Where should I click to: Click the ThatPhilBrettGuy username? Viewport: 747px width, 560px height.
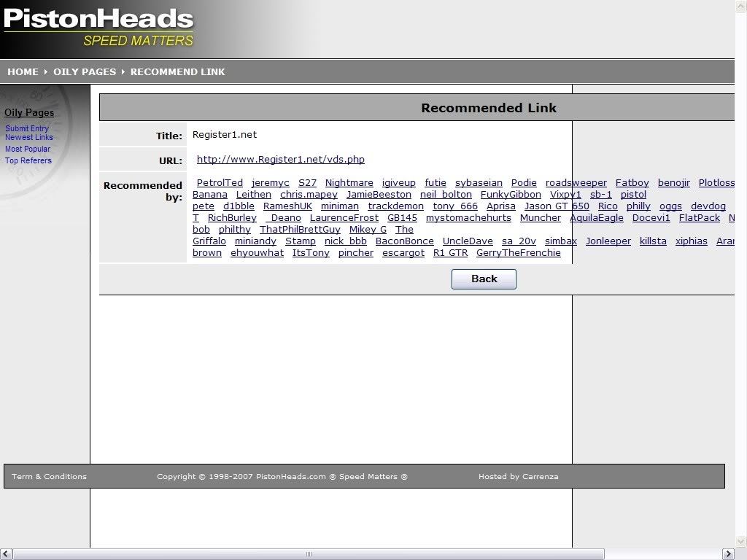300,230
